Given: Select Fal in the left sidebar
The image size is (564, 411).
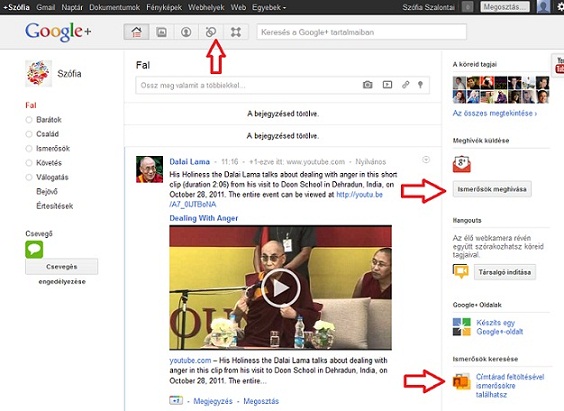Looking at the screenshot, I should point(31,105).
